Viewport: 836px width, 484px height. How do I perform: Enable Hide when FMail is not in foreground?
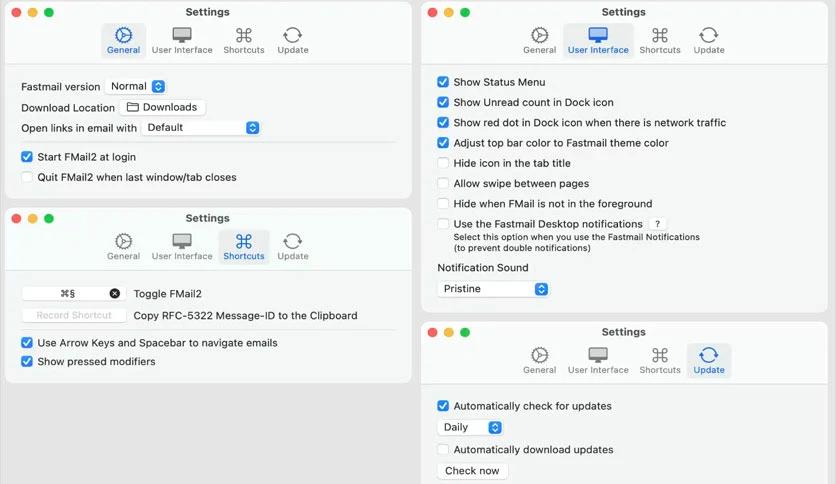[443, 204]
